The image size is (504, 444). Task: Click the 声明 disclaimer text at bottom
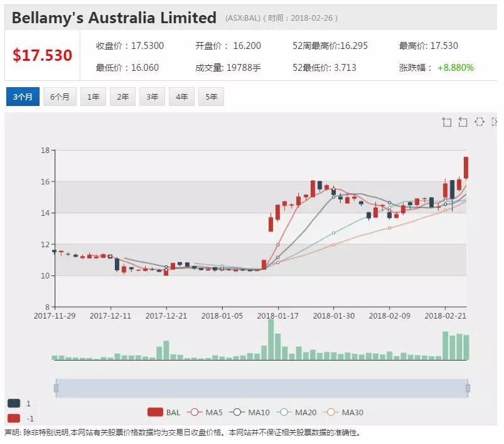(182, 433)
